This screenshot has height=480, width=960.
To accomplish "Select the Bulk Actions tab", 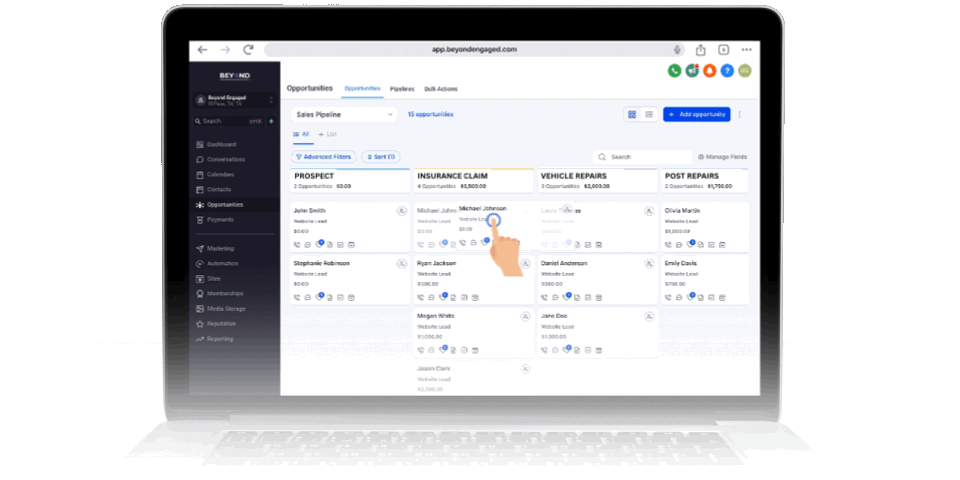I will click(x=441, y=89).
